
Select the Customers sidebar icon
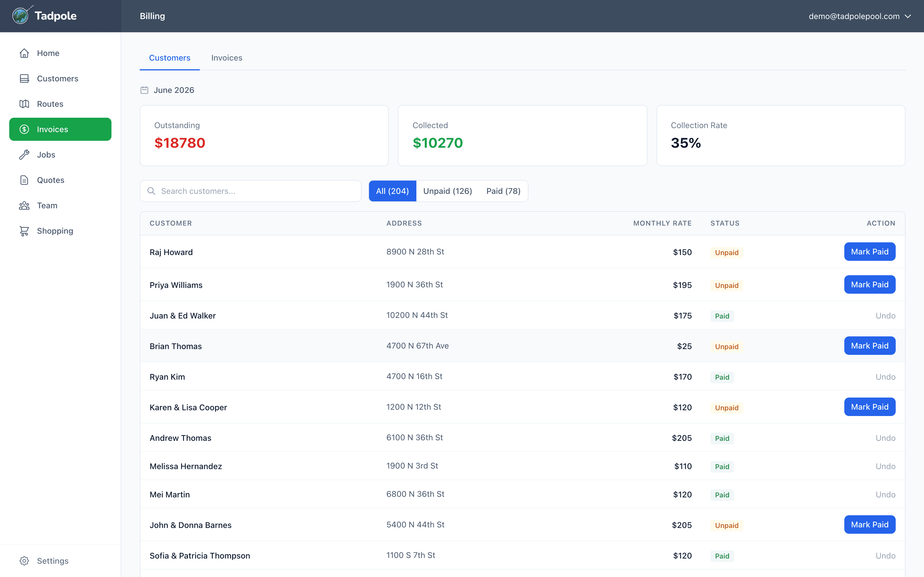pyautogui.click(x=25, y=78)
